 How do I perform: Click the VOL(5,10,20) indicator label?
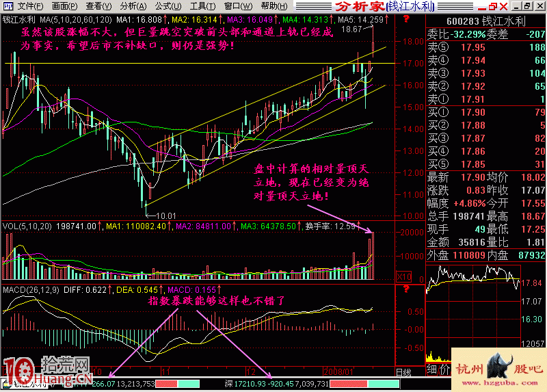click(27, 226)
